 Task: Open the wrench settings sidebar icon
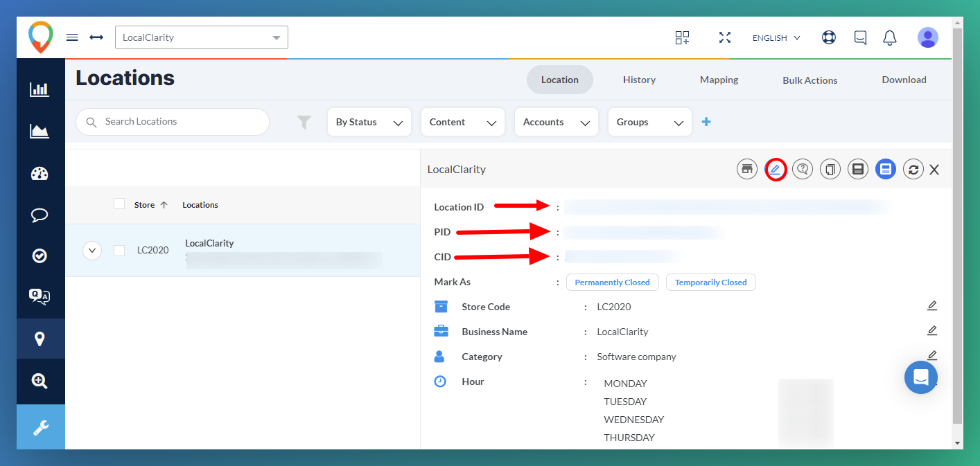pos(41,427)
